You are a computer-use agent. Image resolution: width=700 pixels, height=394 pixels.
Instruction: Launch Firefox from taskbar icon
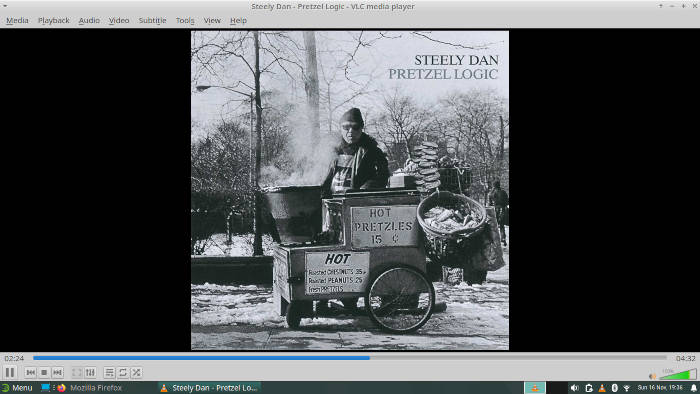[x=62, y=388]
